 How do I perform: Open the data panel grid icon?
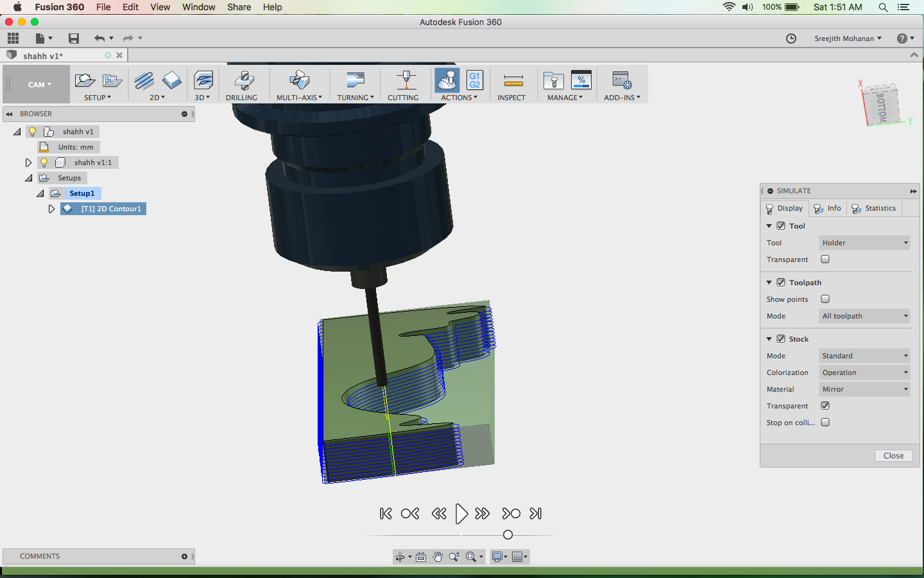13,39
